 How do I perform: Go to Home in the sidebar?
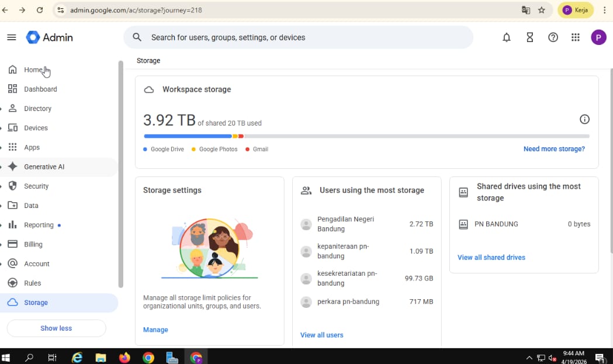[x=33, y=70]
